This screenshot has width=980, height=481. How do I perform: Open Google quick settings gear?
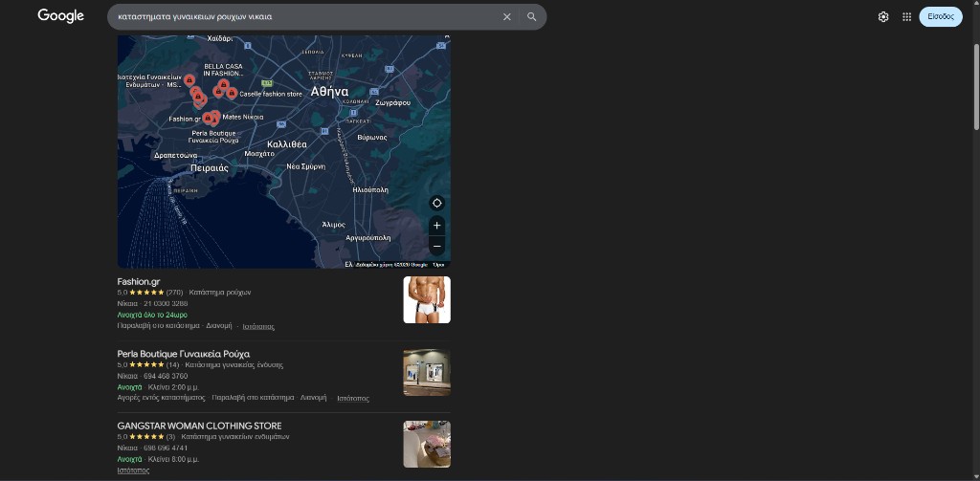pos(883,17)
